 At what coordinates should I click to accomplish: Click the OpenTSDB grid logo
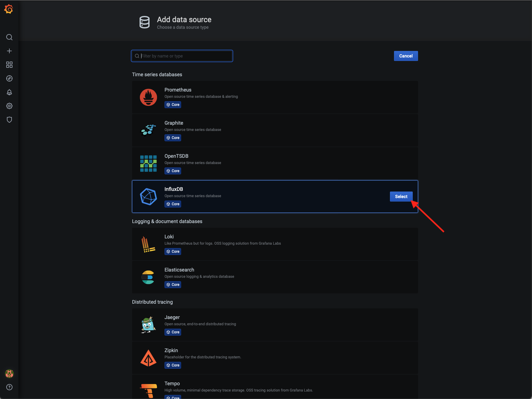(148, 163)
